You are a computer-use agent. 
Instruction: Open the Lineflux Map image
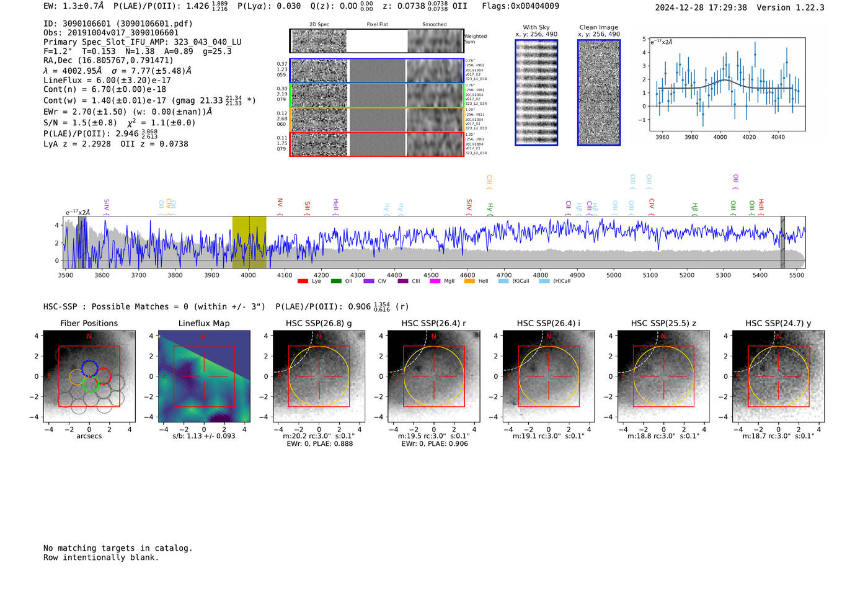tap(204, 376)
